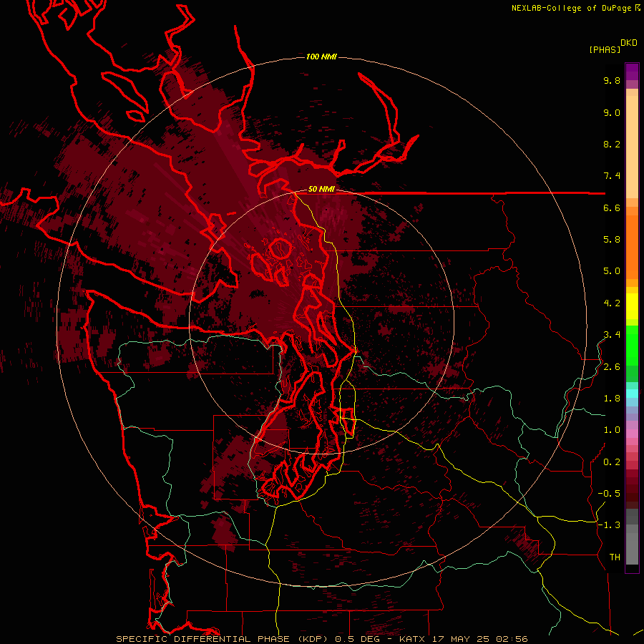This screenshot has height=644, width=644.
Task: Click the 2.6 legend value
Action: [x=612, y=367]
